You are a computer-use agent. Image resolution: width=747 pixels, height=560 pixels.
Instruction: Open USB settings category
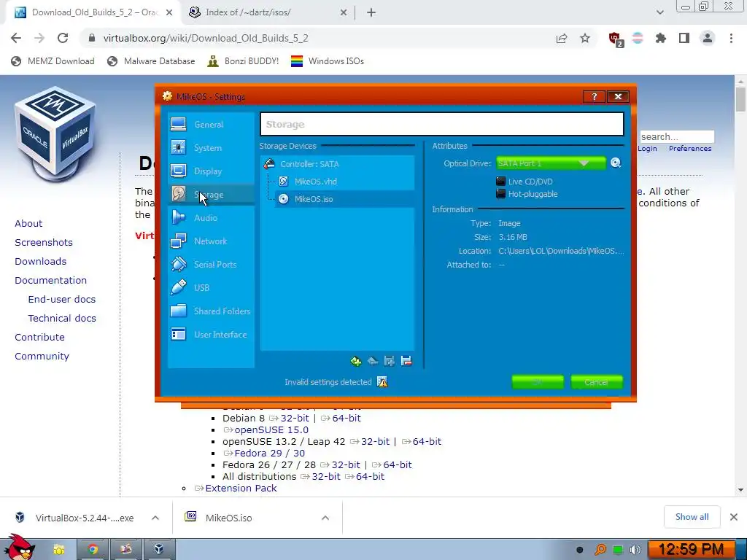(211, 287)
